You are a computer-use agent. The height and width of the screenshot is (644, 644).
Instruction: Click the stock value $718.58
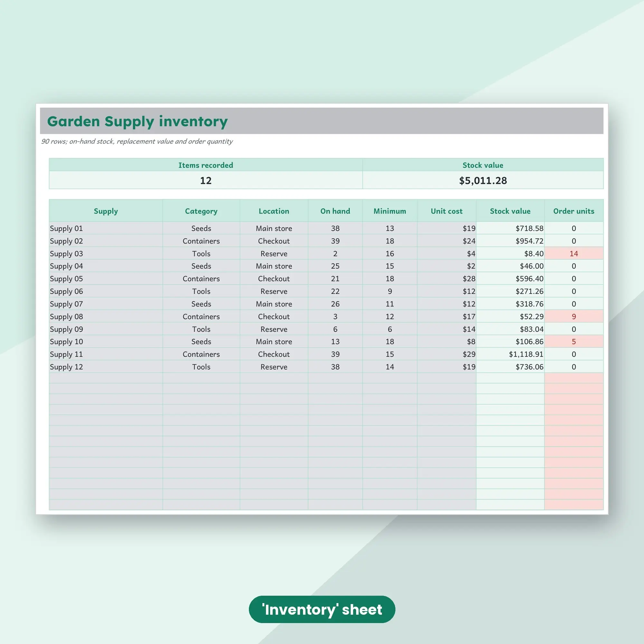(510, 228)
